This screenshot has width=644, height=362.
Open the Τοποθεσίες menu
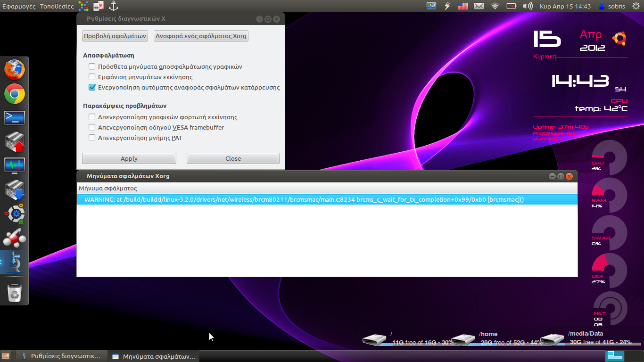(x=57, y=7)
